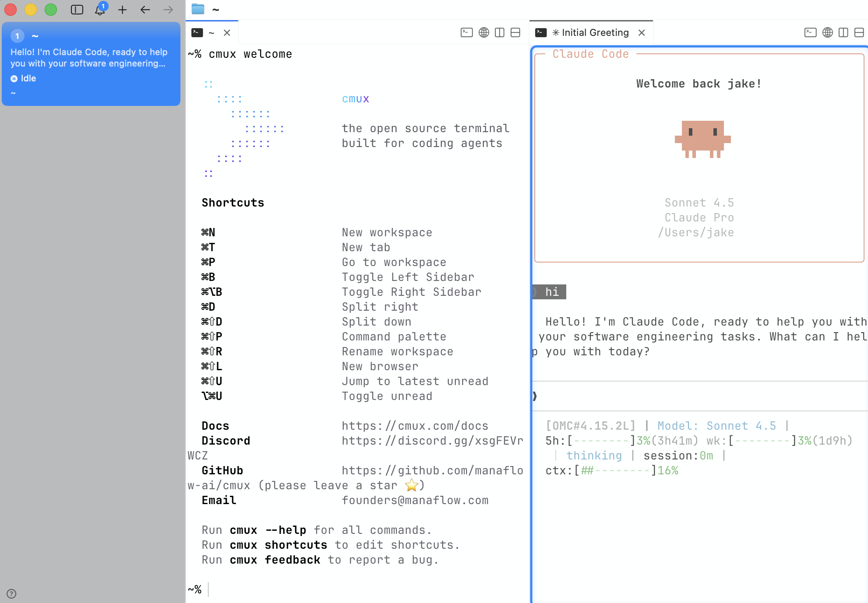
Task: Click the "Toggle Left Sidebar" shortcut row
Action: (337, 277)
